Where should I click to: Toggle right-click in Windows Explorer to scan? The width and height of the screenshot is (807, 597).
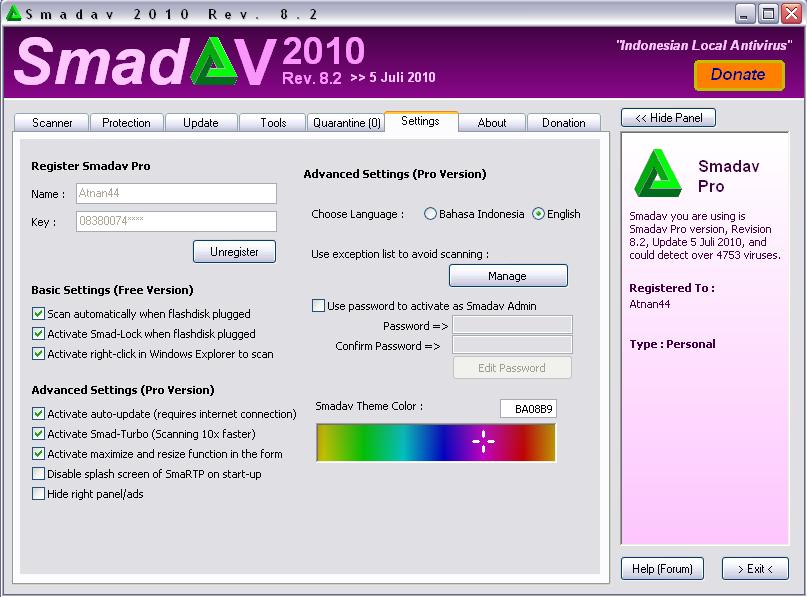pos(38,354)
